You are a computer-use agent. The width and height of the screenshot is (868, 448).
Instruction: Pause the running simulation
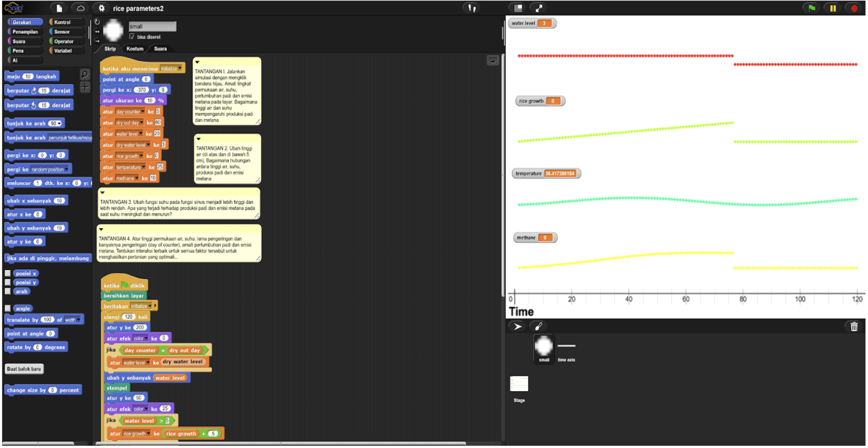(833, 8)
